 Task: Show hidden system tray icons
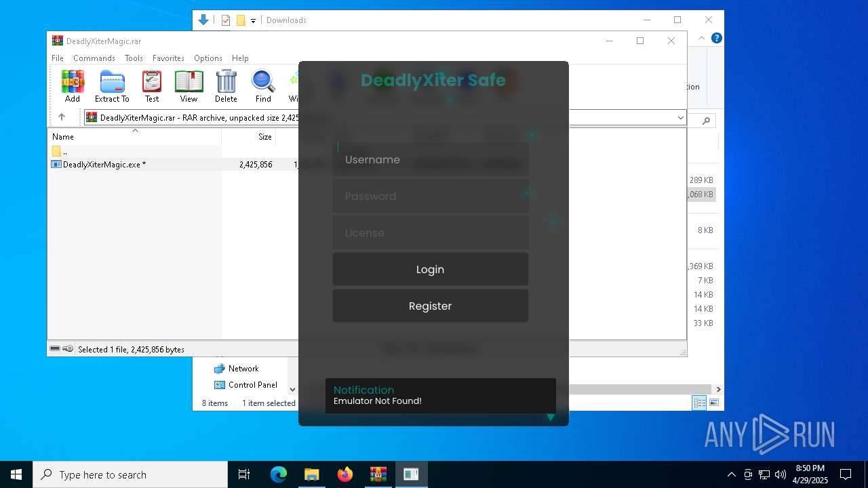pyautogui.click(x=731, y=474)
